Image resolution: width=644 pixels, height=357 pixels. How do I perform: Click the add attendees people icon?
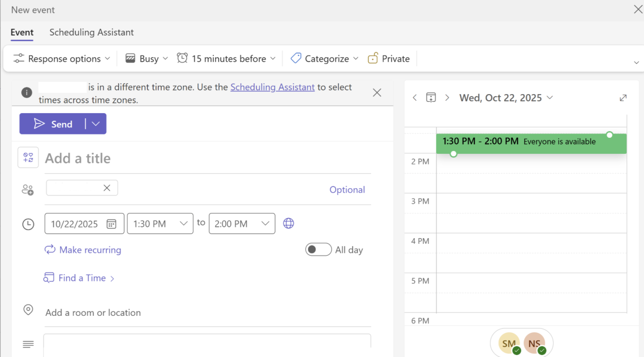(x=27, y=190)
